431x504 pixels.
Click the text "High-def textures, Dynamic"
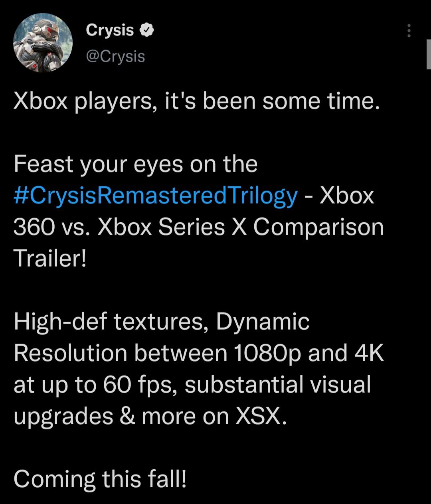click(162, 322)
